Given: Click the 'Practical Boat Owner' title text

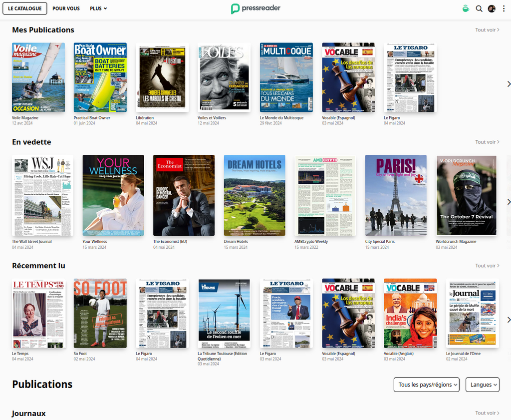Looking at the screenshot, I should coord(92,118).
